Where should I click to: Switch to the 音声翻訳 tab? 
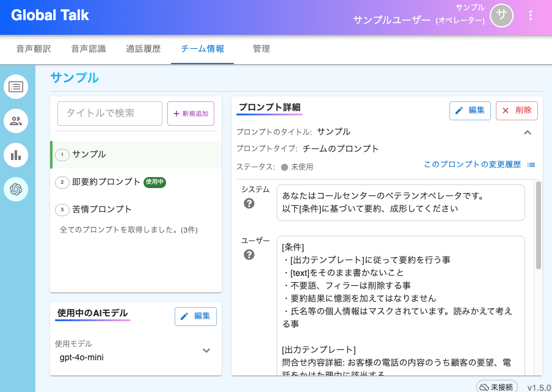pyautogui.click(x=34, y=49)
